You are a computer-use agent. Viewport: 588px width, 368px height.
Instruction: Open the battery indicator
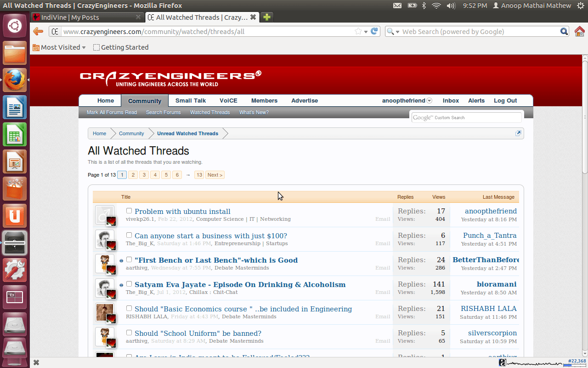[x=412, y=6]
